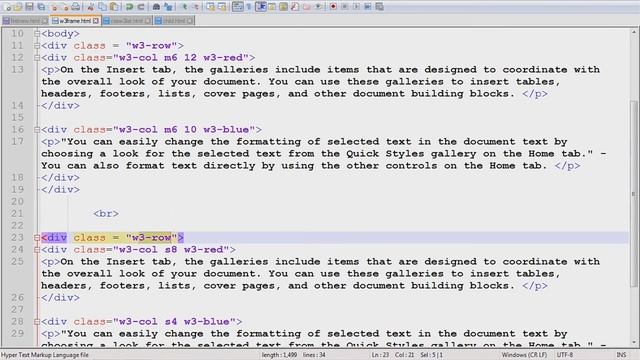Click the Copy toolbar icon
This screenshot has height=360, width=640.
coord(102,7)
